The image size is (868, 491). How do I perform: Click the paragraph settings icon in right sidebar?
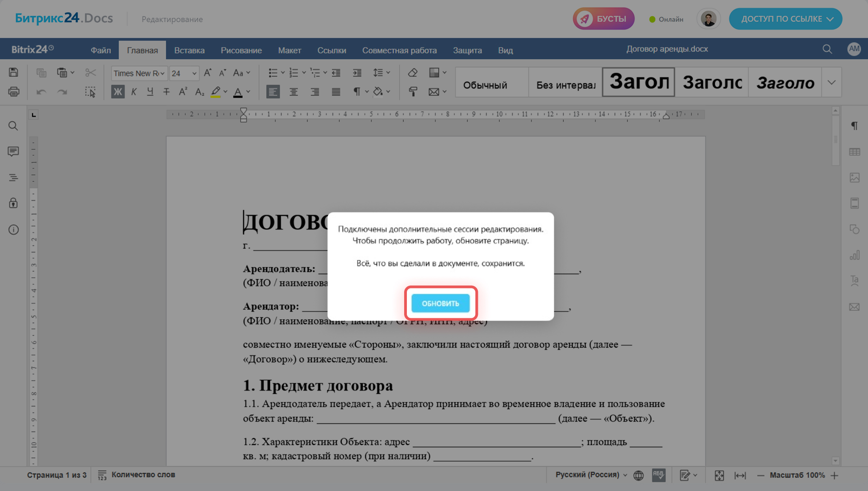coord(854,126)
